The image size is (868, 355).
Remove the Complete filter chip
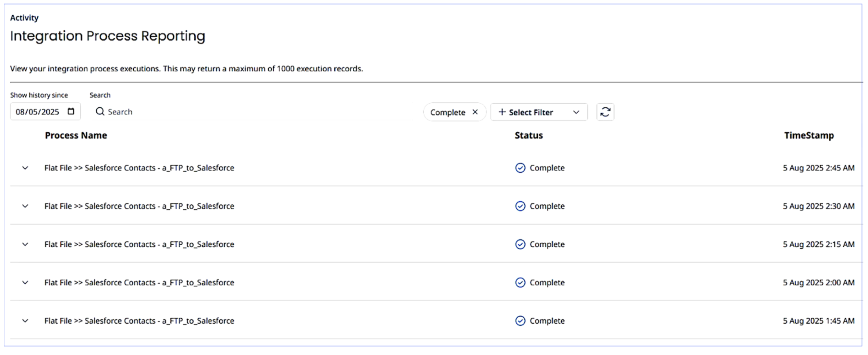point(475,112)
